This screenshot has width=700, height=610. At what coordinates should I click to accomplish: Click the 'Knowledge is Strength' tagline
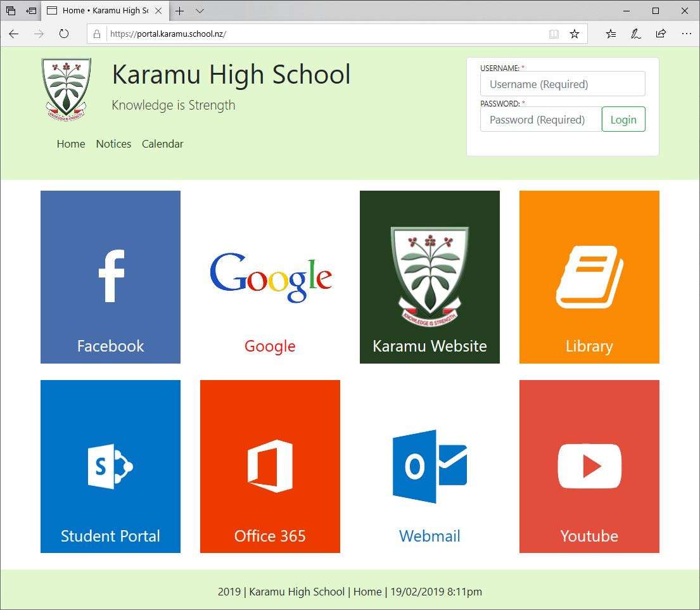coord(173,105)
